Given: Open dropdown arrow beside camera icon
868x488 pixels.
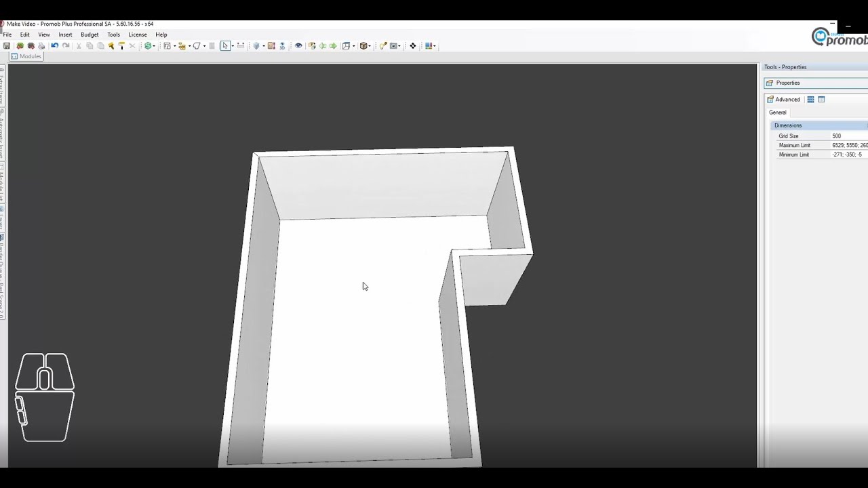Looking at the screenshot, I should coord(400,46).
